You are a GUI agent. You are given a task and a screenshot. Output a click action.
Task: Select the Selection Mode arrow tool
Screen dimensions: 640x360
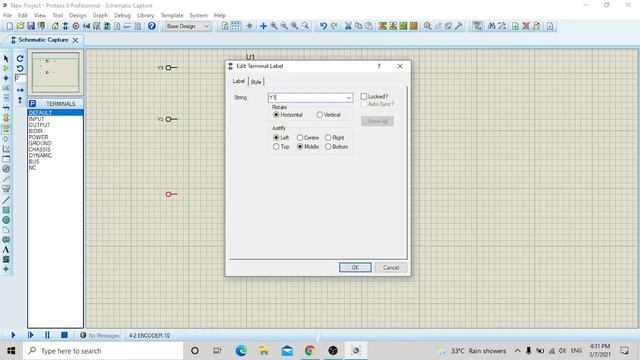point(6,59)
